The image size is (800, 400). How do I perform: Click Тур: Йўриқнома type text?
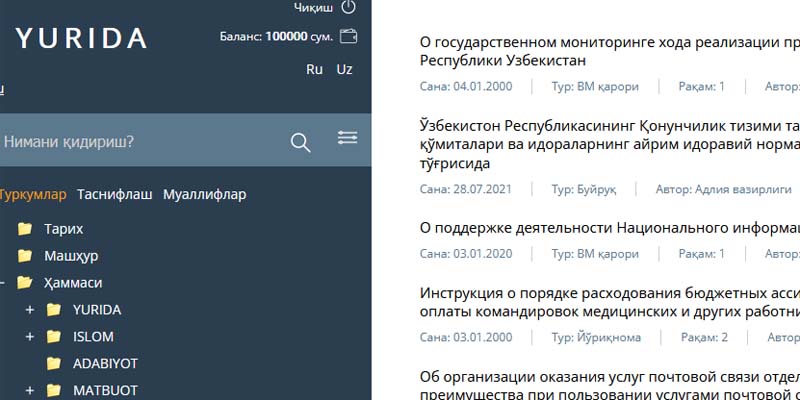[596, 337]
